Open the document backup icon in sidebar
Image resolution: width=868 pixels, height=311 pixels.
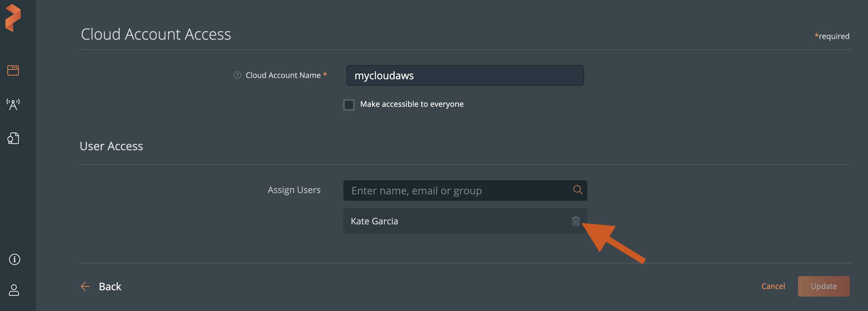[x=13, y=138]
